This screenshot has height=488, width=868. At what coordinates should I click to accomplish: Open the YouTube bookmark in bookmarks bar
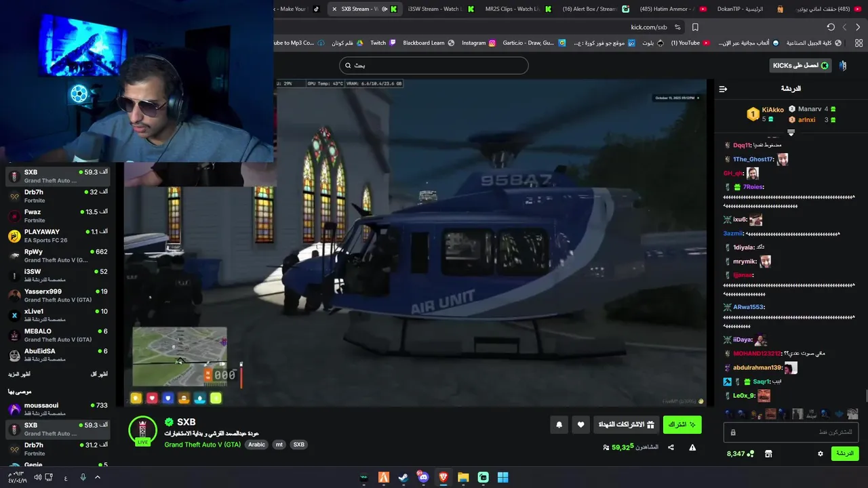tap(690, 43)
